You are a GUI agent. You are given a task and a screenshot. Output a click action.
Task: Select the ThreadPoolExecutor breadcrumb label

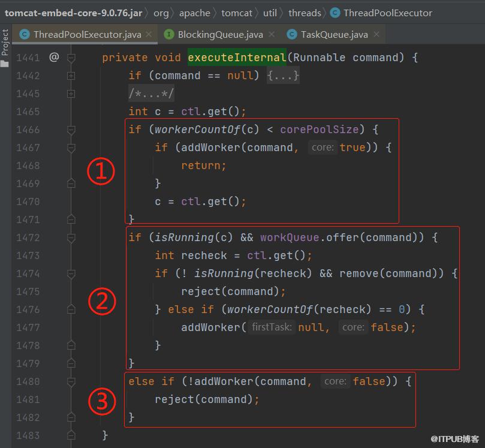[x=388, y=13]
